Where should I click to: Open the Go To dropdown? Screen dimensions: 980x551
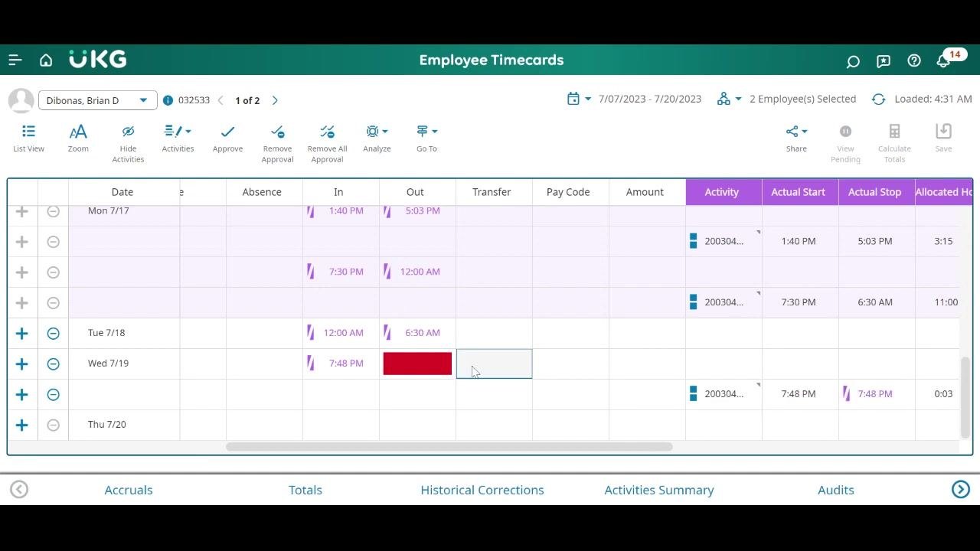426,139
